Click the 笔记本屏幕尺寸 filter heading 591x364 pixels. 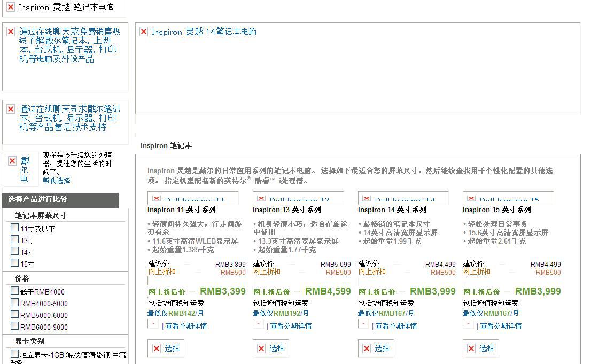click(41, 215)
